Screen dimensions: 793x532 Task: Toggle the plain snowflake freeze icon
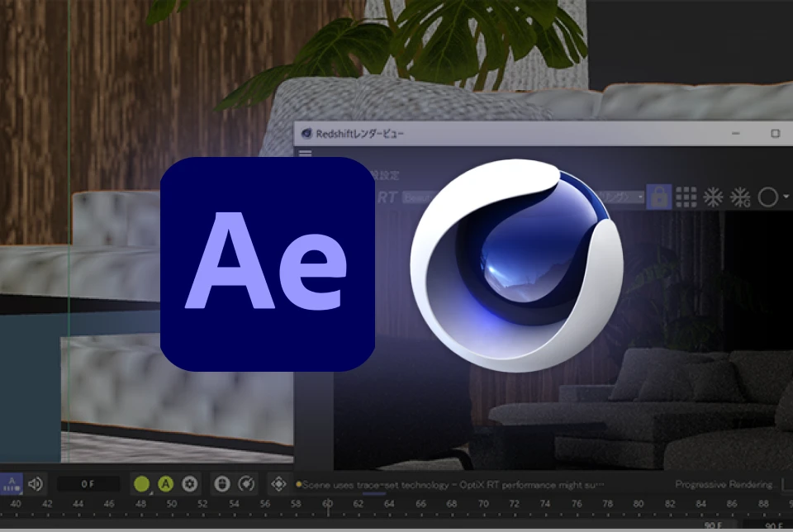[713, 197]
